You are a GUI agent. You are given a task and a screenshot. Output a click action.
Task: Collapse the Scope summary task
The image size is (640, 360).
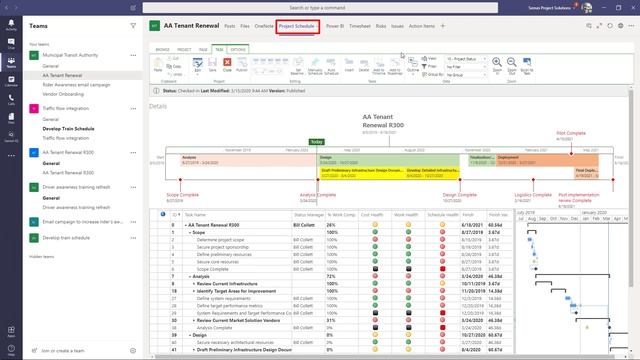pos(190,232)
